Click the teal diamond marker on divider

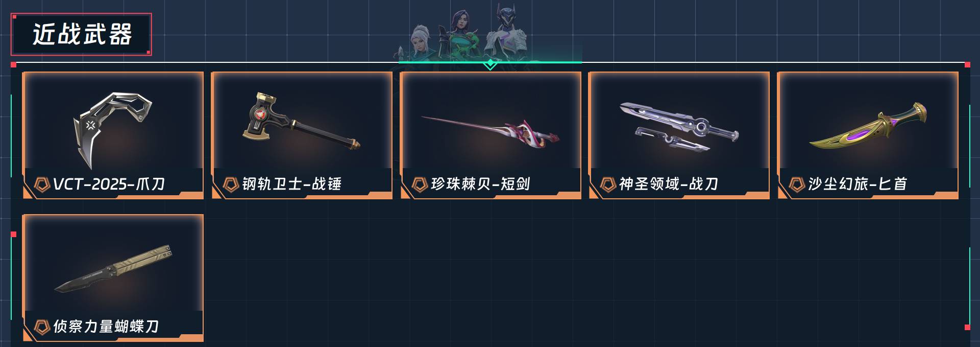pos(491,64)
